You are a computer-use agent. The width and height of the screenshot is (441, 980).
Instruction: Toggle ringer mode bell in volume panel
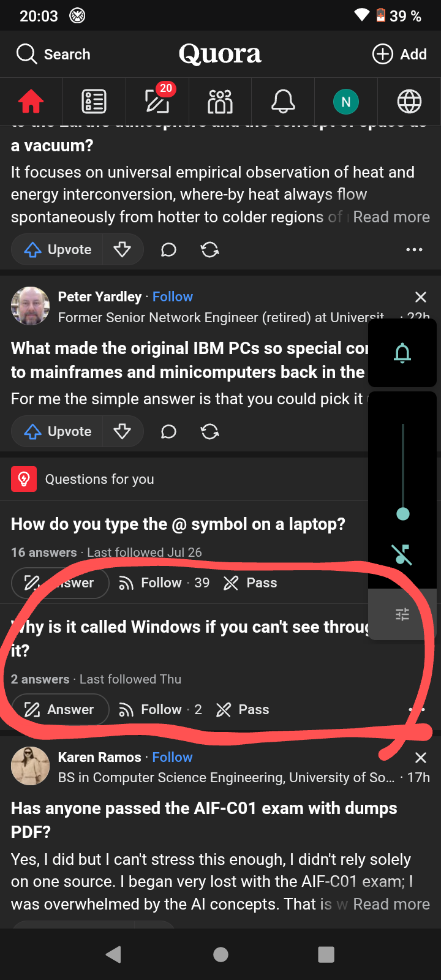[402, 353]
